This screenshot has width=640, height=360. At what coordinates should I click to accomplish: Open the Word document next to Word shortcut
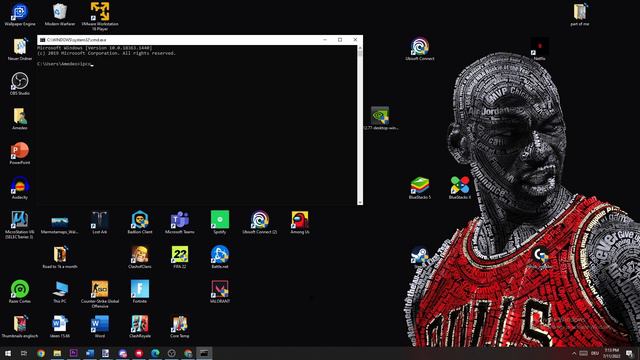click(60, 327)
